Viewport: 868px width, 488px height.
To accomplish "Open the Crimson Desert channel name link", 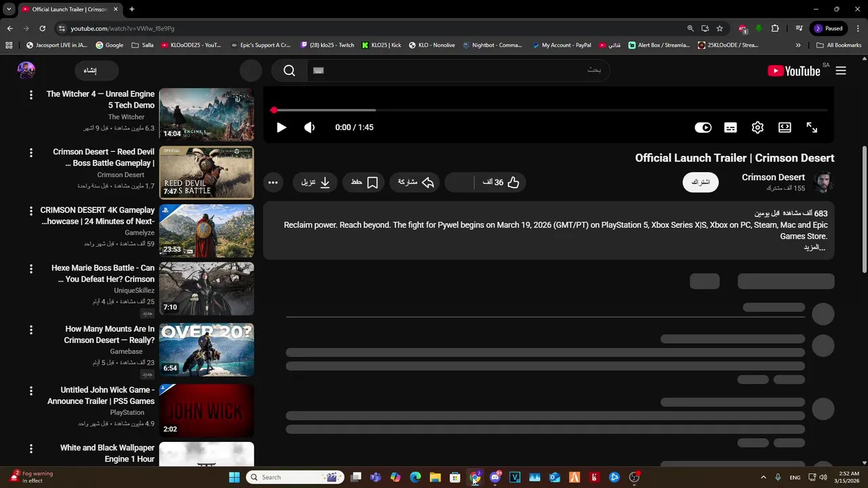I will (x=773, y=177).
